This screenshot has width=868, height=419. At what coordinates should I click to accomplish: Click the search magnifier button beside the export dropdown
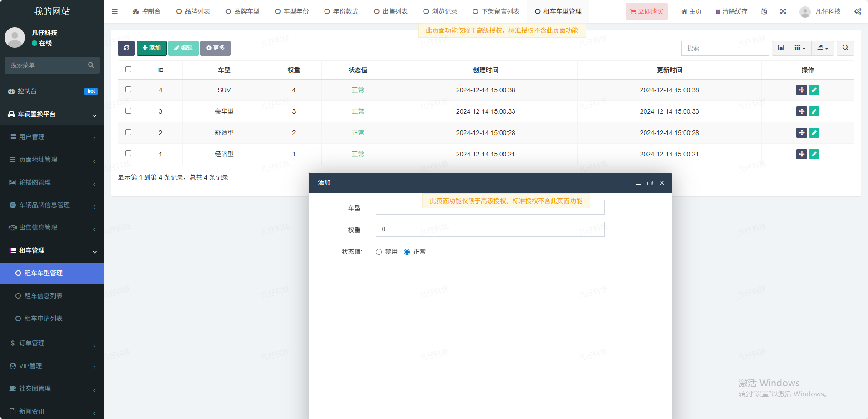tap(845, 48)
